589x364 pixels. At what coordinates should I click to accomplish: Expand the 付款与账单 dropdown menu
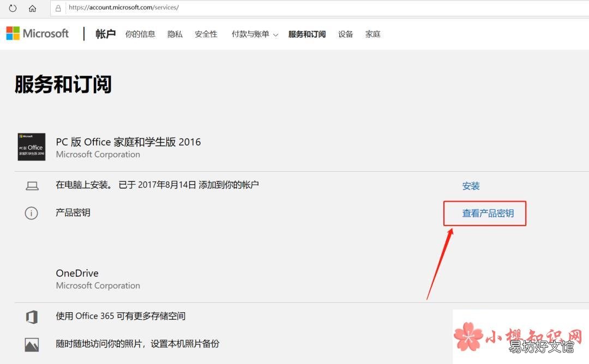click(x=255, y=34)
